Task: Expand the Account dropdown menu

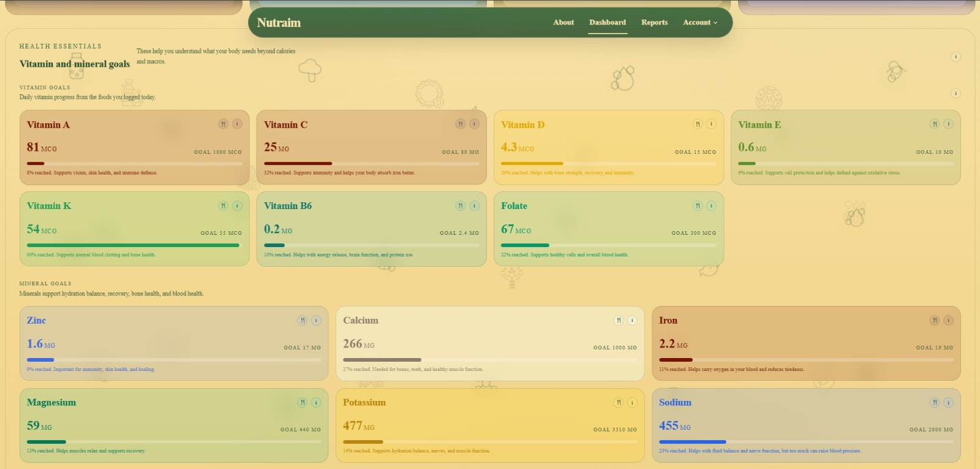Action: pyautogui.click(x=700, y=22)
